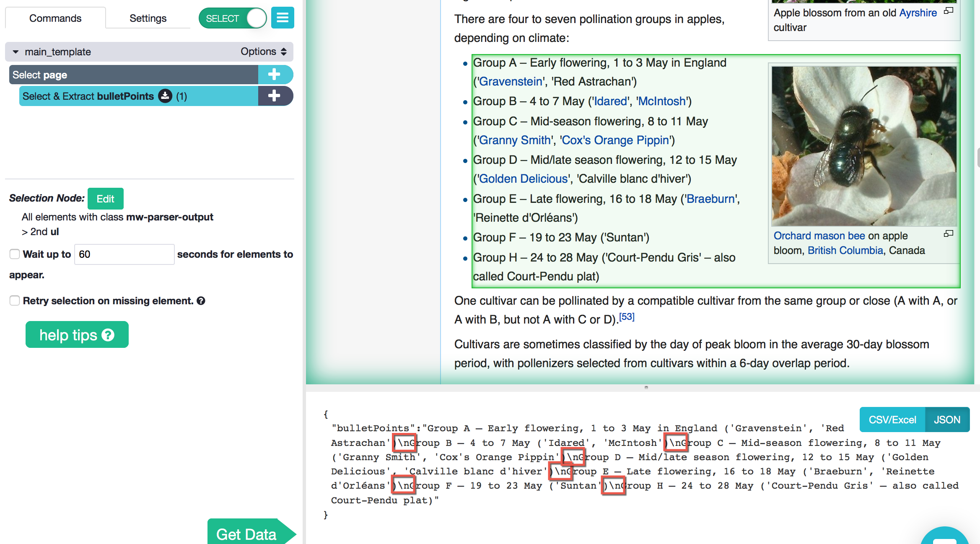Click the Edit selection node button
The width and height of the screenshot is (980, 544).
coord(106,199)
